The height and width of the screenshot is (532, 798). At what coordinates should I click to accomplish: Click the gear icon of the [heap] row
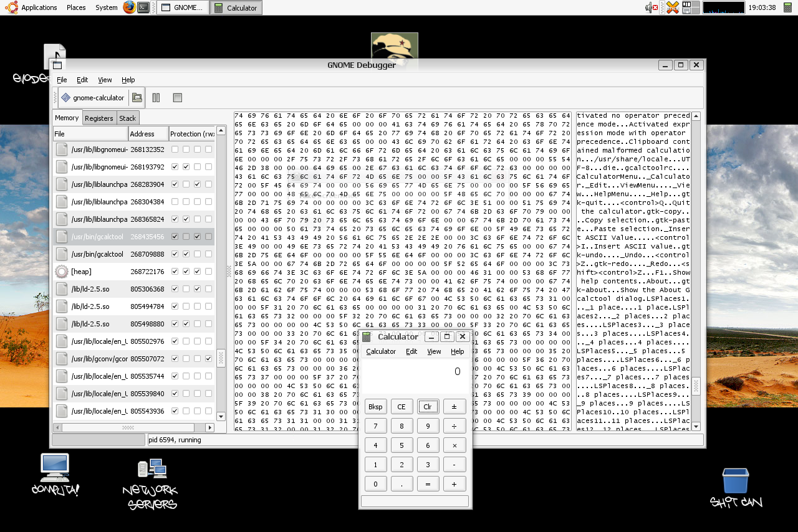61,272
